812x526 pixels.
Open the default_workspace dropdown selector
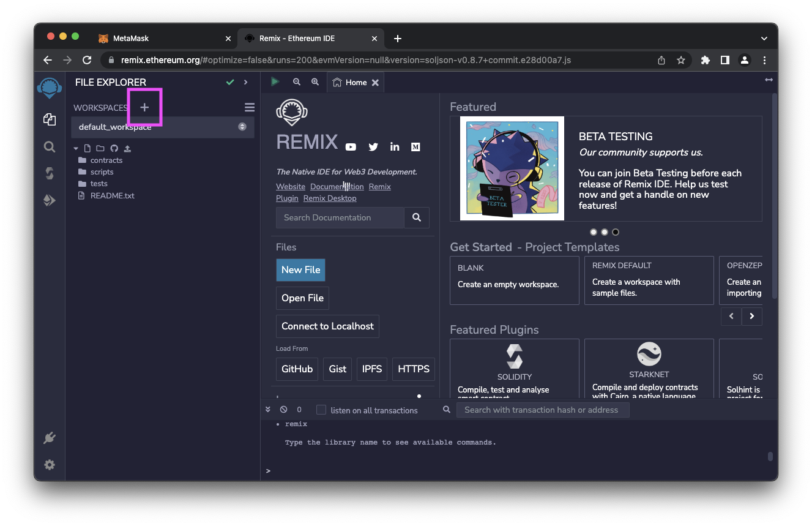[163, 127]
